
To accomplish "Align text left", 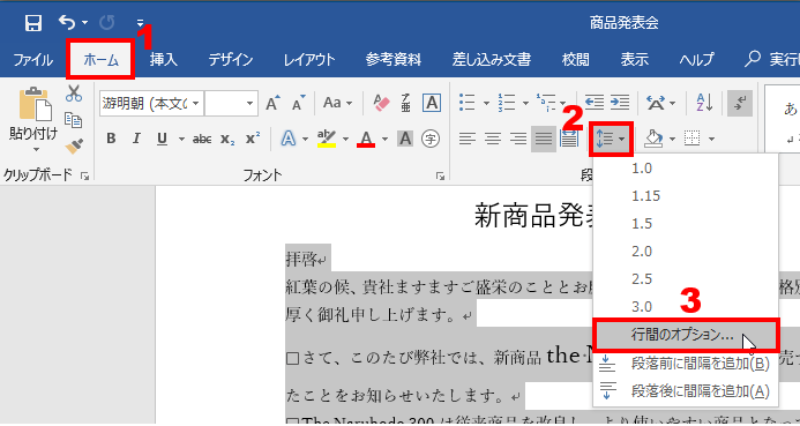I will [x=467, y=138].
